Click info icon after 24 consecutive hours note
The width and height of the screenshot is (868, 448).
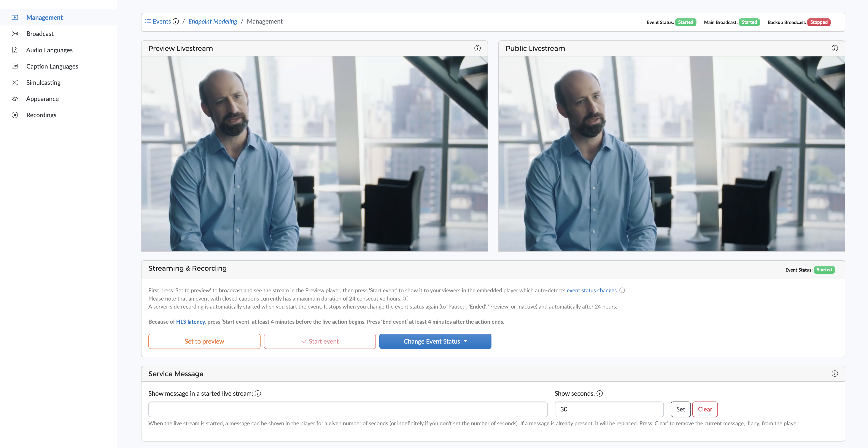(x=406, y=299)
